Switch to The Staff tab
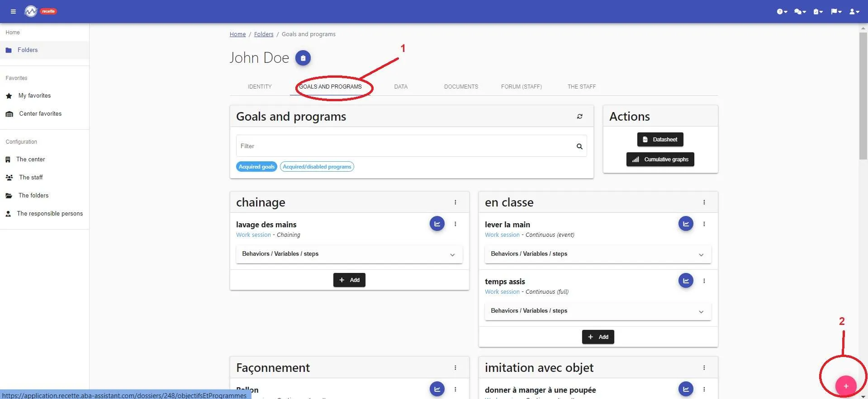The height and width of the screenshot is (399, 868). click(582, 87)
